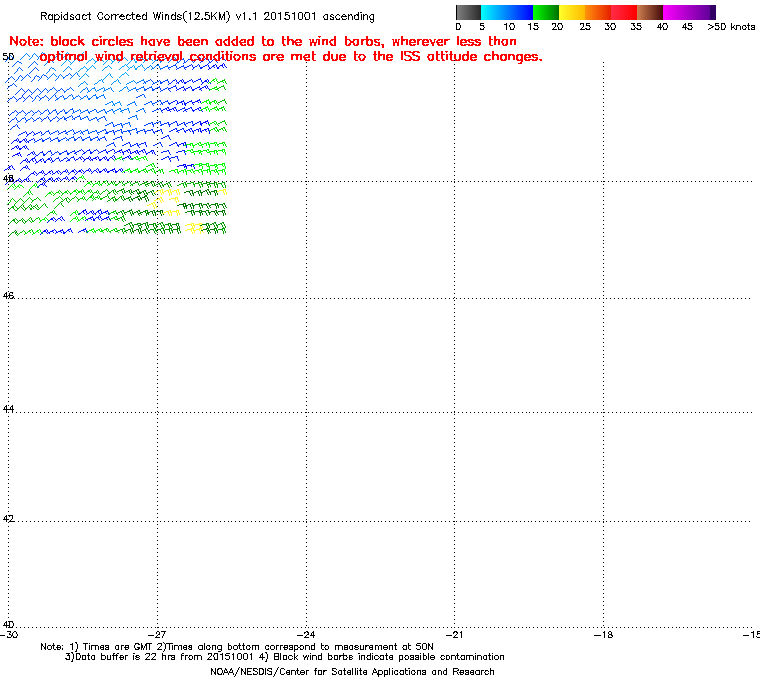Click the gray 0-5 knots color segment
Screen dimensions: 760x688
point(468,12)
